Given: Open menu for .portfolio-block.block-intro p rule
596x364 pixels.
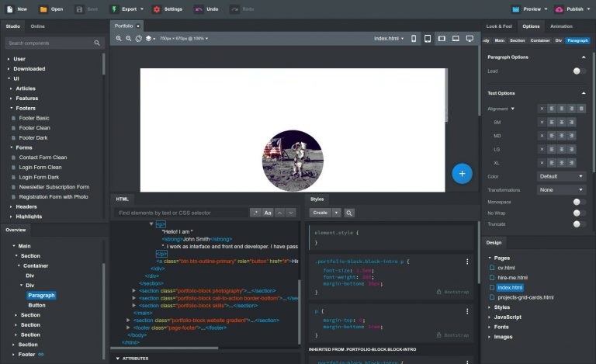Looking at the screenshot, I should click(x=467, y=262).
